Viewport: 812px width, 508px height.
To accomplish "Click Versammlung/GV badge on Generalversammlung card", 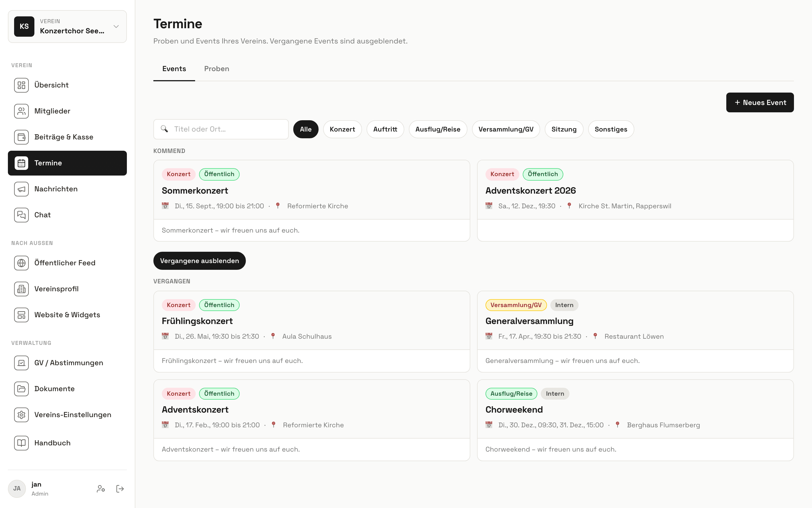I will click(x=516, y=305).
